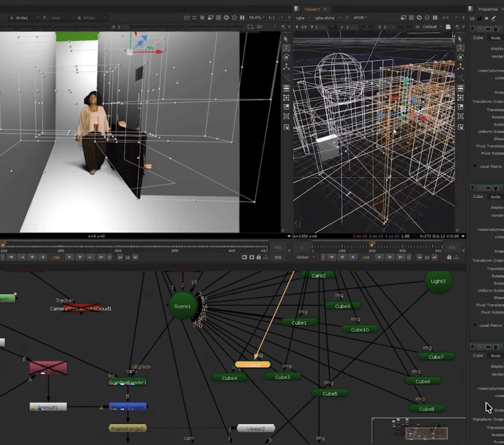Play forward in Viewer2 timeline

click(x=379, y=257)
